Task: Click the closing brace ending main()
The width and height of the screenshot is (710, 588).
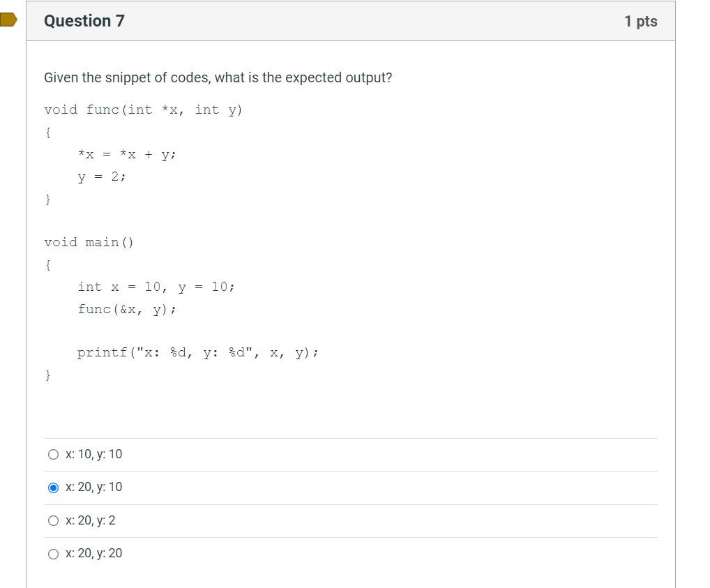Action: click(47, 375)
